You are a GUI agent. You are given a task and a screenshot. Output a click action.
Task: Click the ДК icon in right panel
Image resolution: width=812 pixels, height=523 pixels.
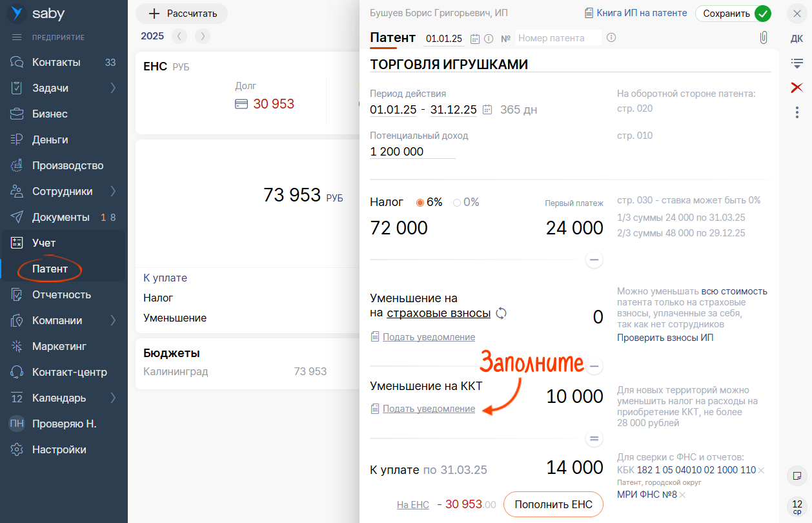pyautogui.click(x=797, y=39)
